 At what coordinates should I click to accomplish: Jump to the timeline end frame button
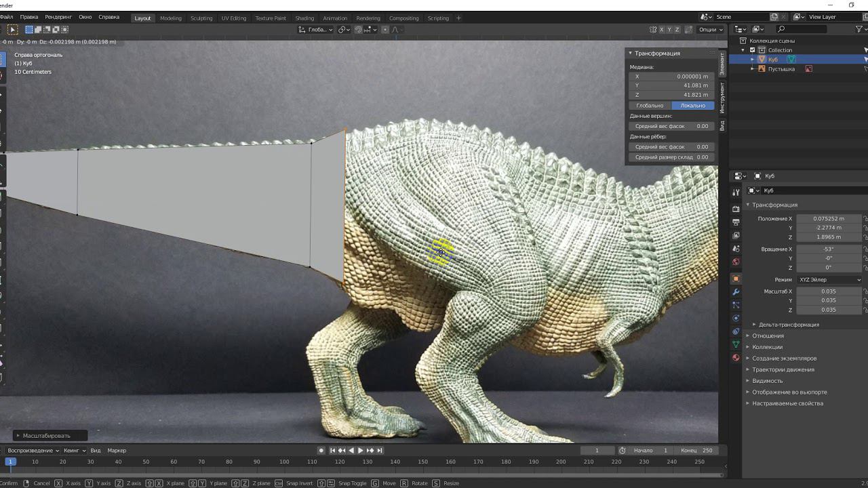pyautogui.click(x=380, y=451)
